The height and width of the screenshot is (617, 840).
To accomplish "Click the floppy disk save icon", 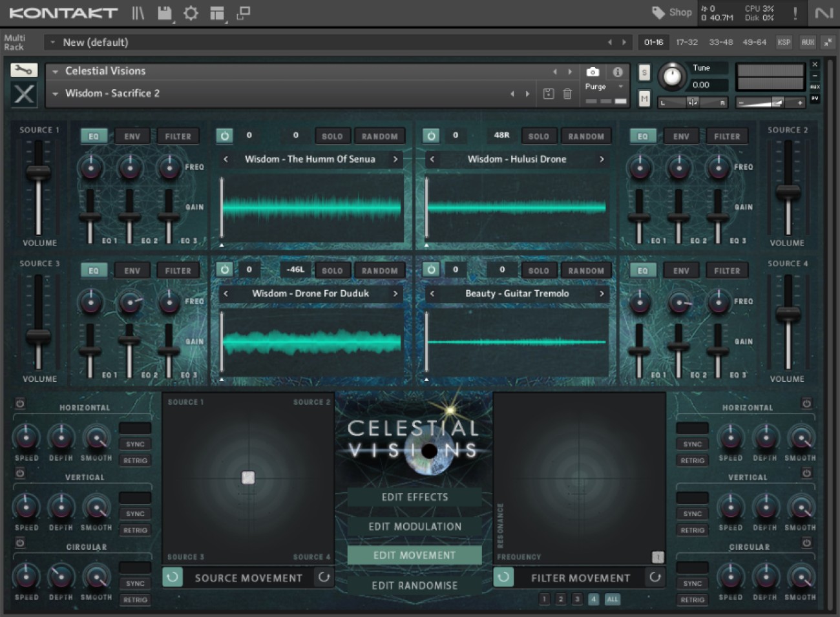I will coord(165,13).
